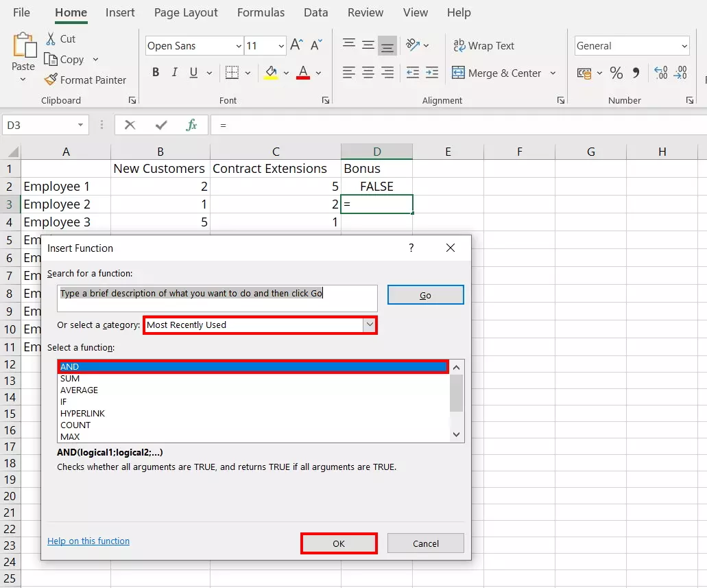This screenshot has height=588, width=707.
Task: Expand the Paste options arrow
Action: pos(23,80)
